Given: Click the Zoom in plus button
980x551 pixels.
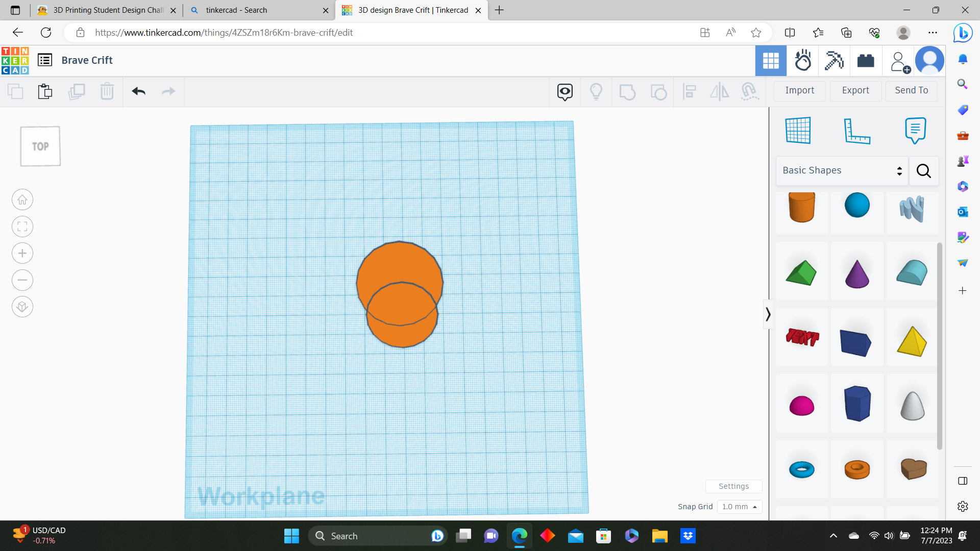Looking at the screenshot, I should [22, 253].
